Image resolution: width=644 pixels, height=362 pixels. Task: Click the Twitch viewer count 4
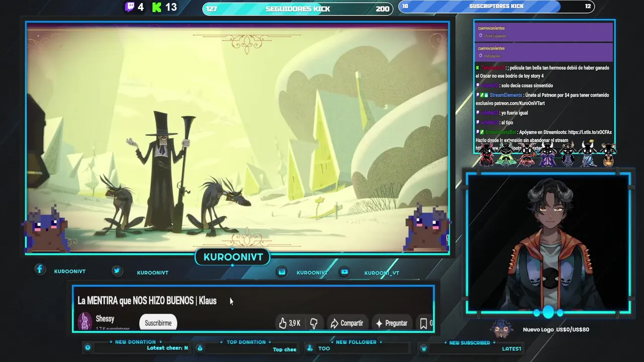tap(140, 7)
